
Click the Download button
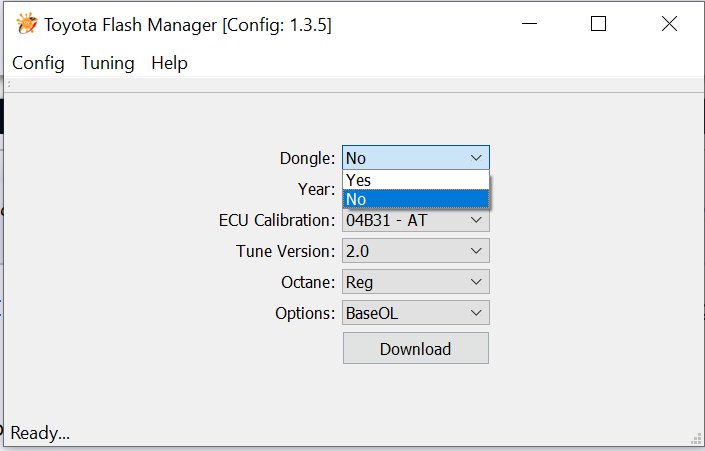pos(416,348)
